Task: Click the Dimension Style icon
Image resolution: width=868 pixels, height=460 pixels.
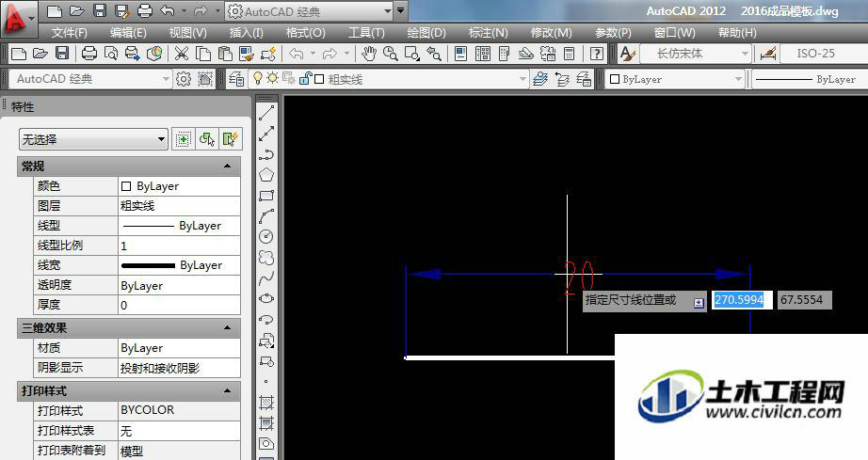Action: coord(768,54)
